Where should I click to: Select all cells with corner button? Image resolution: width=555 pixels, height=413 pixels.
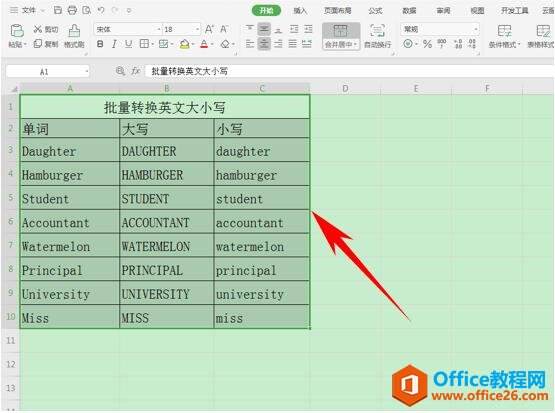coord(14,88)
